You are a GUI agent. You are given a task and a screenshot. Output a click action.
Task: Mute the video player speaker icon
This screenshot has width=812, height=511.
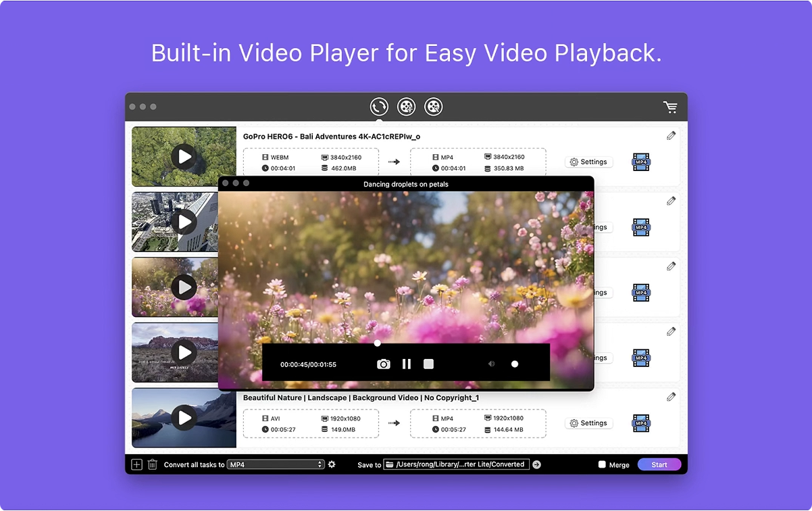[x=491, y=364]
